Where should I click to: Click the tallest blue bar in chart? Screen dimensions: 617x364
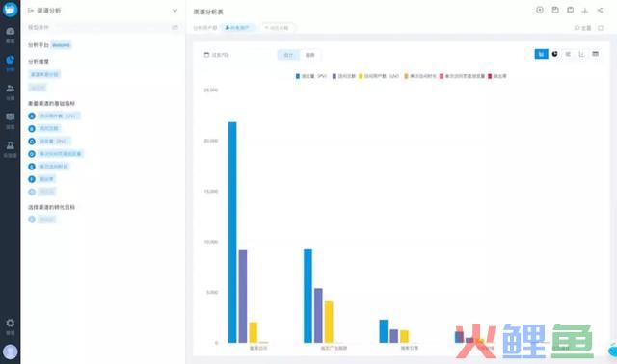232,232
